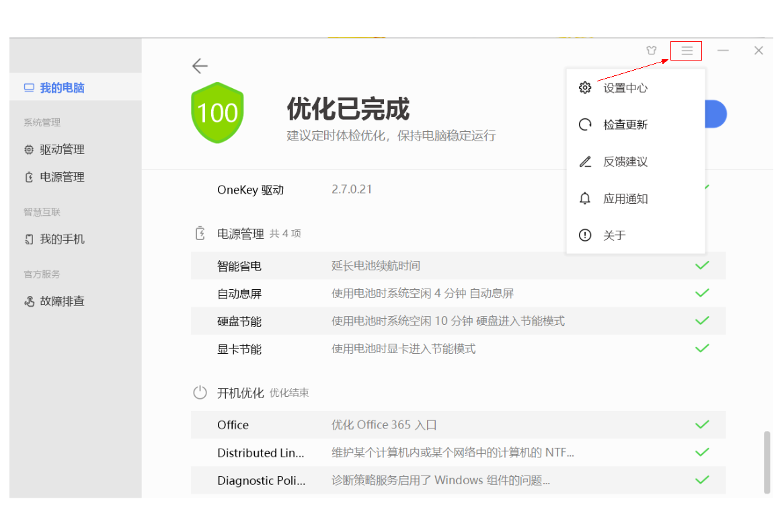The width and height of the screenshot is (778, 532).
Task: Choose the Feedback suggestion menu item
Action: 625,162
